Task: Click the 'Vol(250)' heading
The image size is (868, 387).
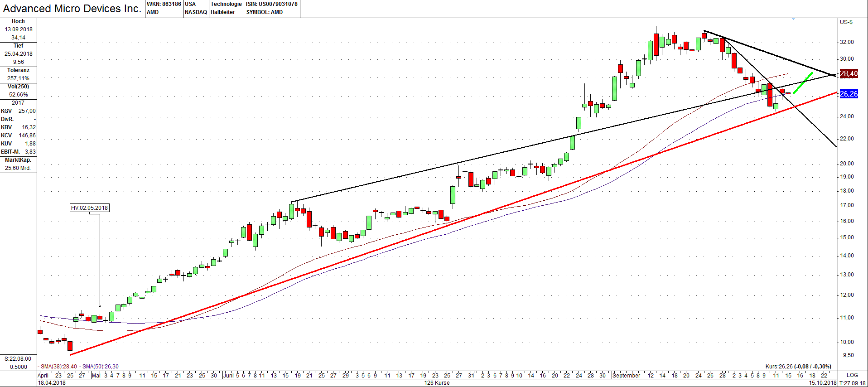Action: pyautogui.click(x=18, y=87)
